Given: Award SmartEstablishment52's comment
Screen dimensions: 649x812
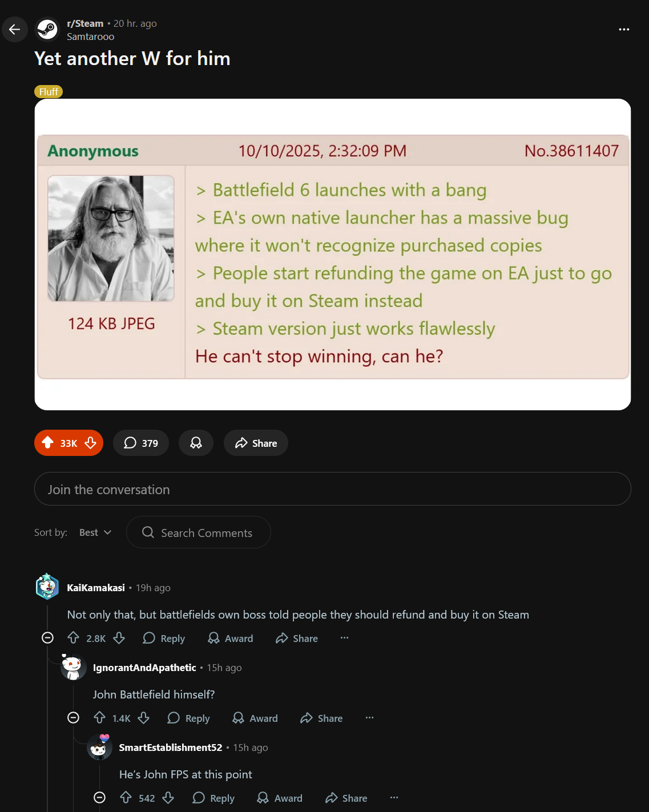Looking at the screenshot, I should click(280, 798).
